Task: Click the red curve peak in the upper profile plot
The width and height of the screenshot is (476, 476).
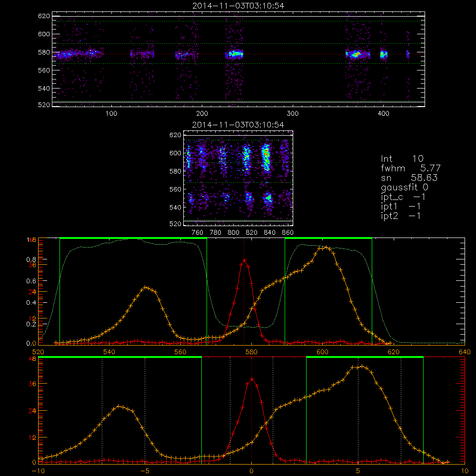Action: click(244, 260)
